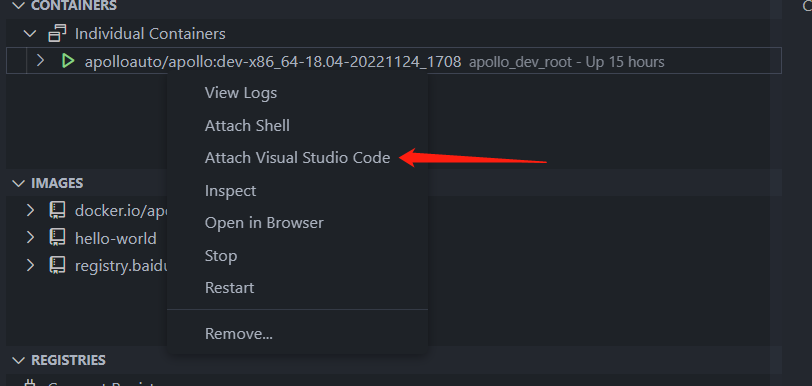Click the registry.baidu image icon

57,266
